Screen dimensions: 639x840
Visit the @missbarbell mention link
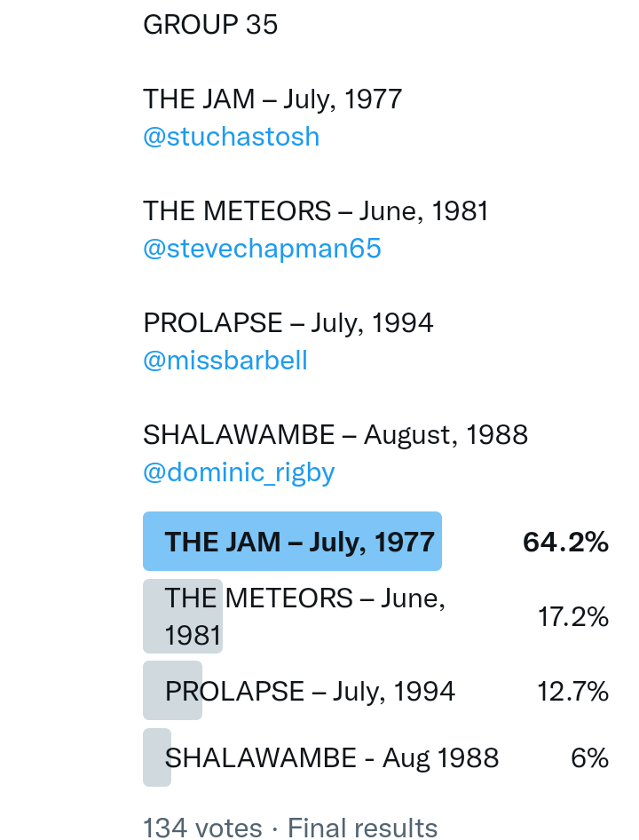pos(225,360)
